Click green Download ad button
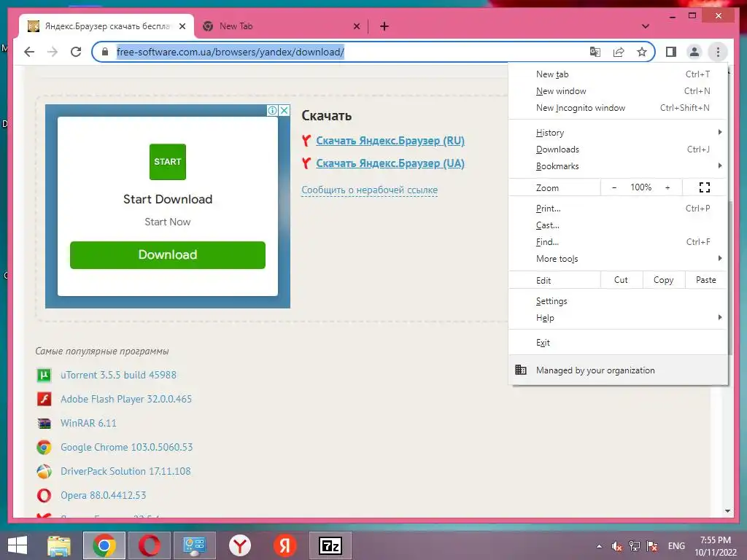 point(168,254)
